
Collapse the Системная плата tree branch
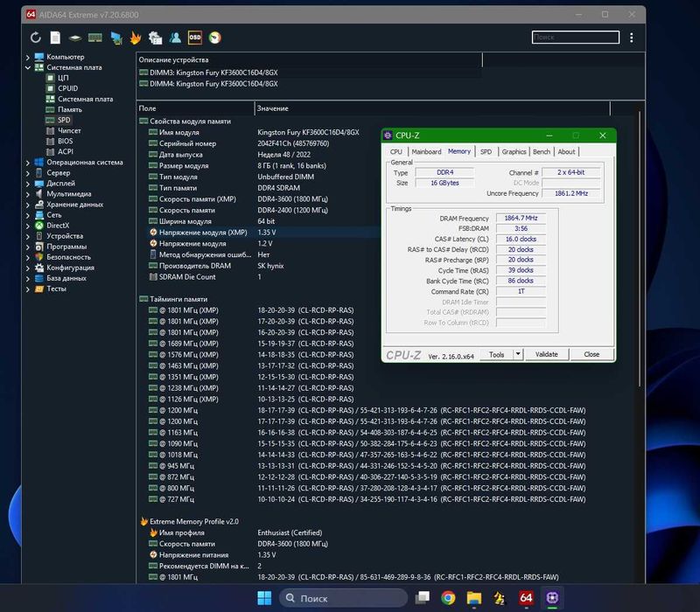pyautogui.click(x=28, y=67)
